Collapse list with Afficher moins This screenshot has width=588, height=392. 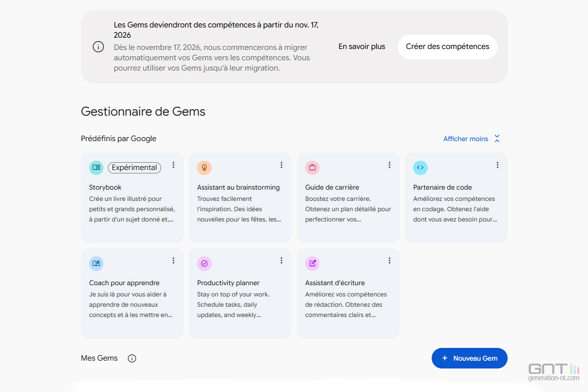click(x=472, y=139)
